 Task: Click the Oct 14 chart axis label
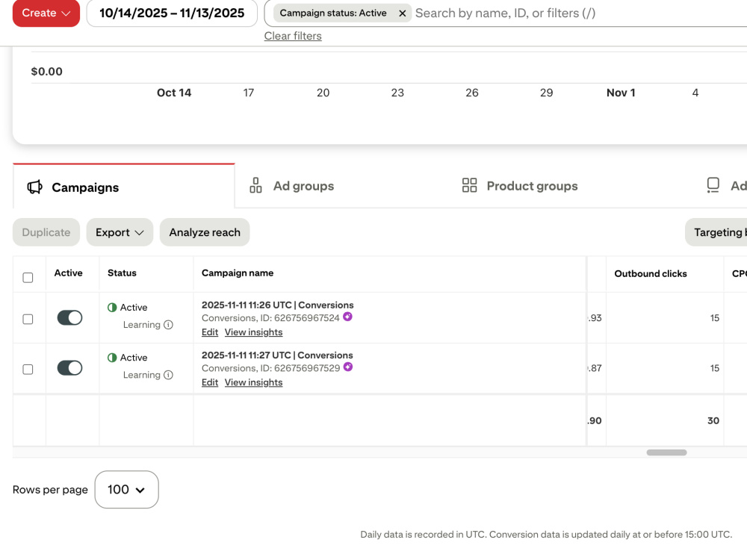click(x=174, y=93)
